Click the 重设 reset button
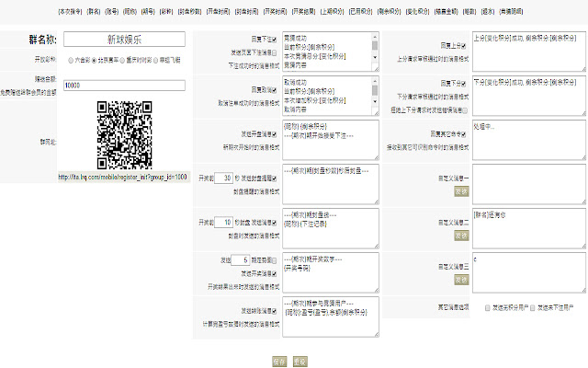The width and height of the screenshot is (588, 368). pyautogui.click(x=300, y=362)
